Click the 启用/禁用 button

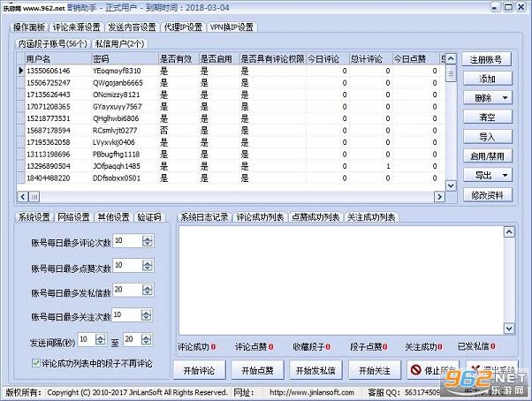click(488, 156)
